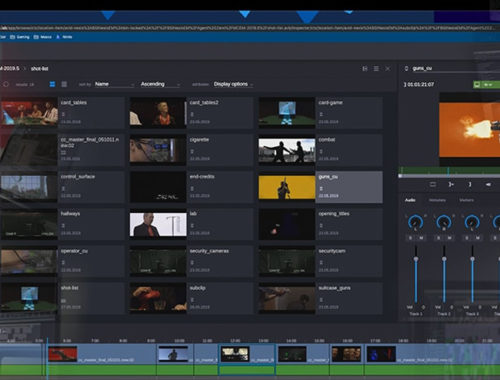
Task: Select the suitcase_guns clip card
Action: (x=321, y=298)
